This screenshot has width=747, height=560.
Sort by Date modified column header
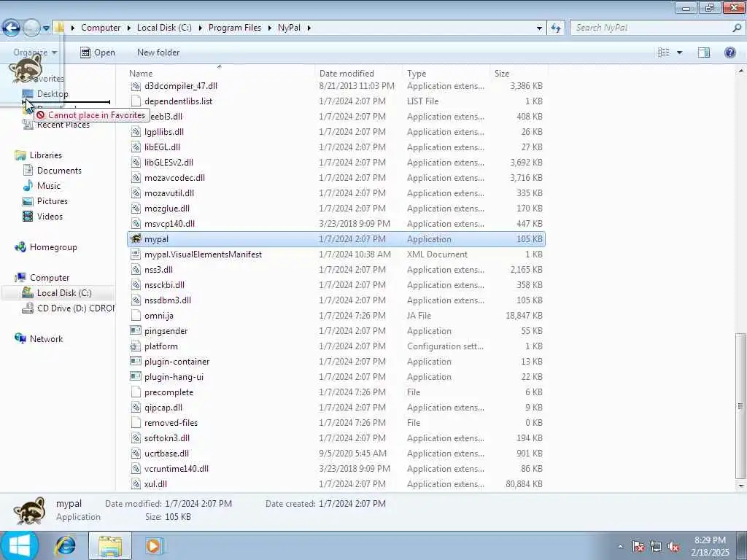(347, 74)
